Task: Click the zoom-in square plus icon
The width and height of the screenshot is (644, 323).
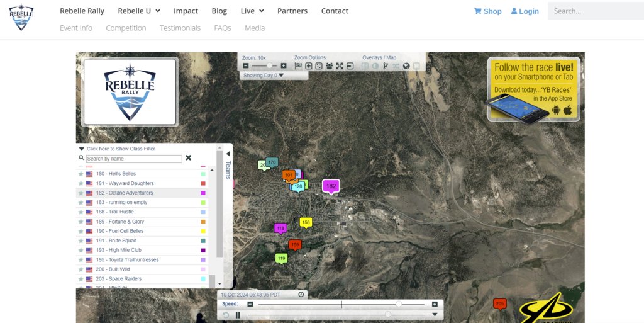Action: click(308, 65)
